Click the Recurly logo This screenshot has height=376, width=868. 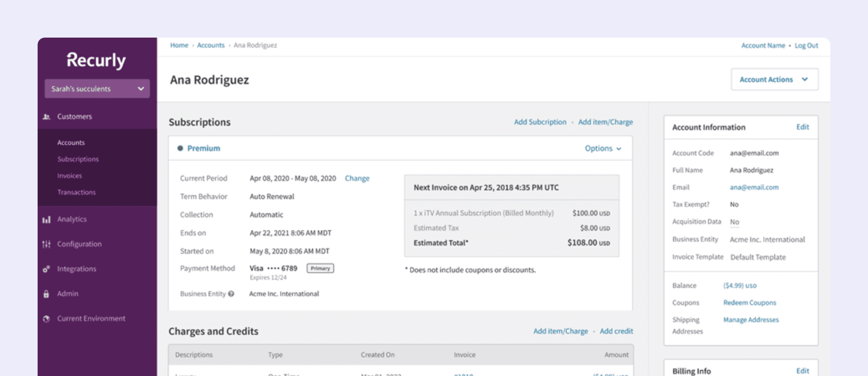(x=96, y=61)
